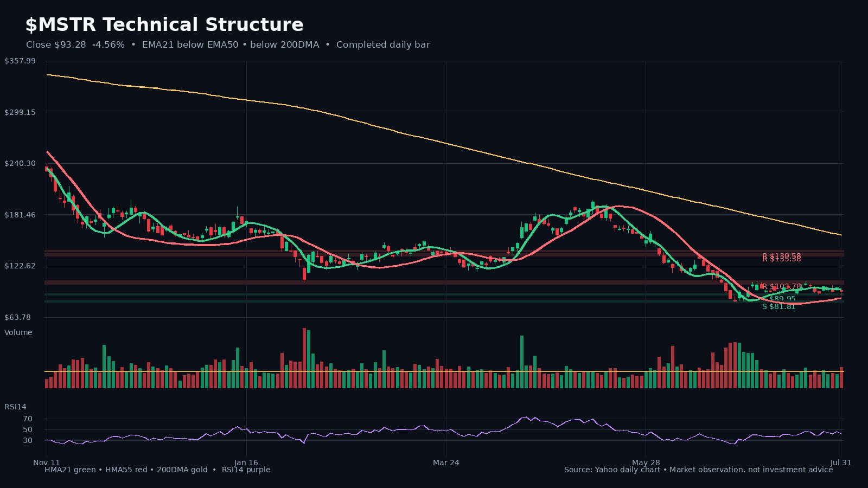Select the "Market observation, not investment advice" disclaimer
Viewport: 868px width, 488px height.
click(x=751, y=470)
